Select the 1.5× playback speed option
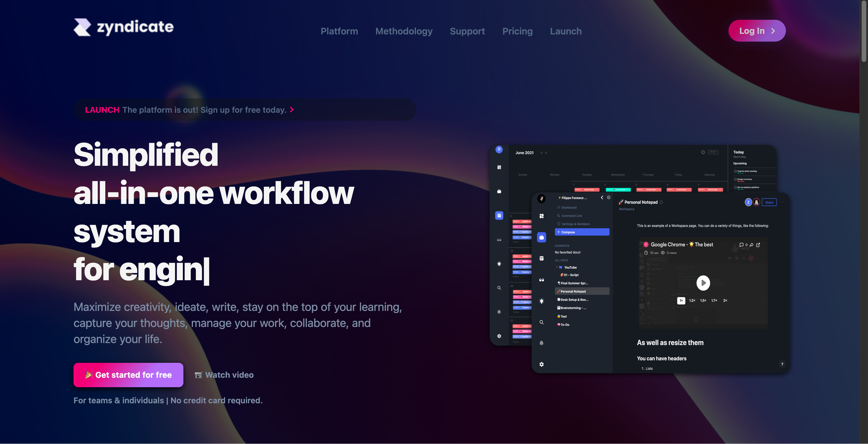The image size is (868, 444). [703, 300]
